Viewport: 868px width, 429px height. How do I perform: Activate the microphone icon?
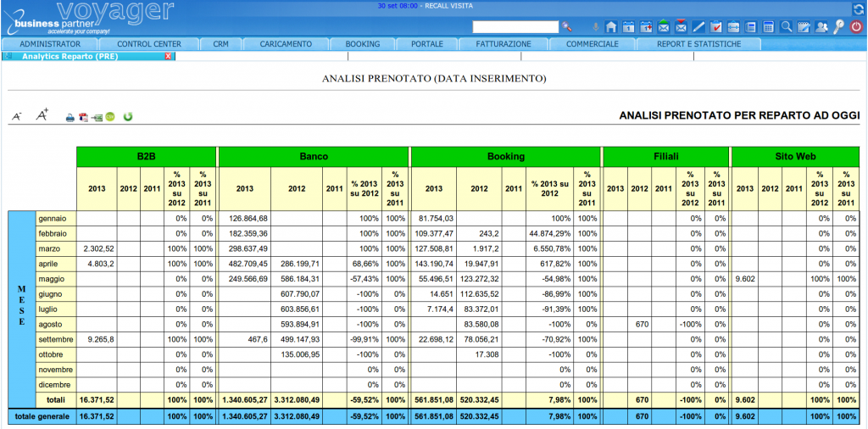[x=596, y=26]
